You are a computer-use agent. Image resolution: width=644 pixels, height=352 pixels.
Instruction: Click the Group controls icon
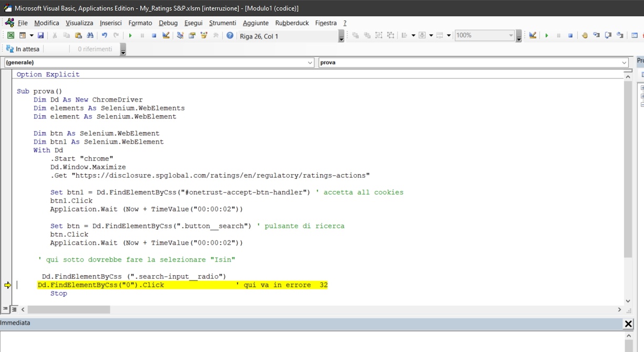click(x=379, y=35)
